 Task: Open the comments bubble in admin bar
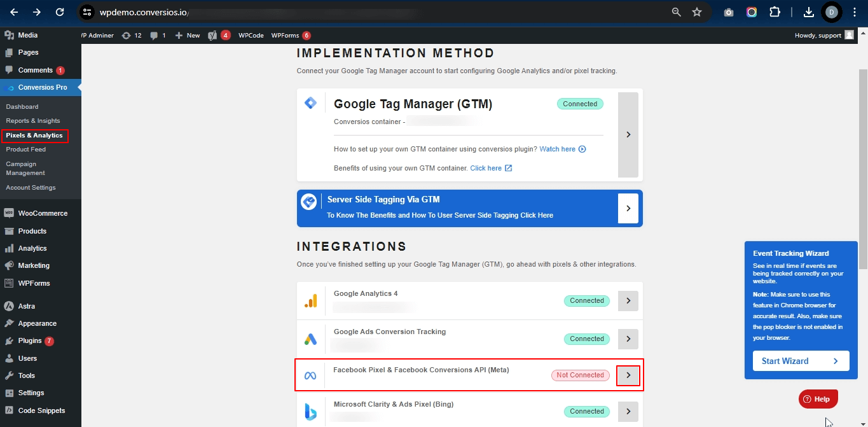158,36
